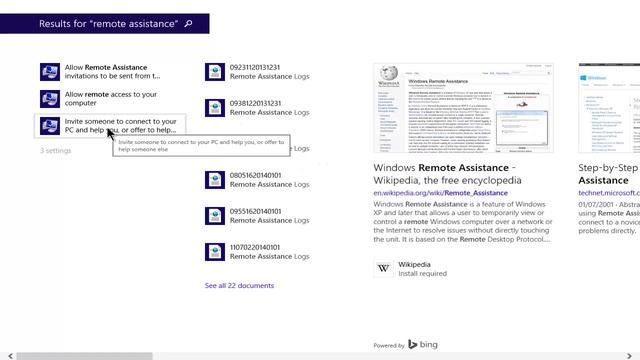Click the scrollbar right arrow
This screenshot has width=640, height=360.
(x=629, y=356)
